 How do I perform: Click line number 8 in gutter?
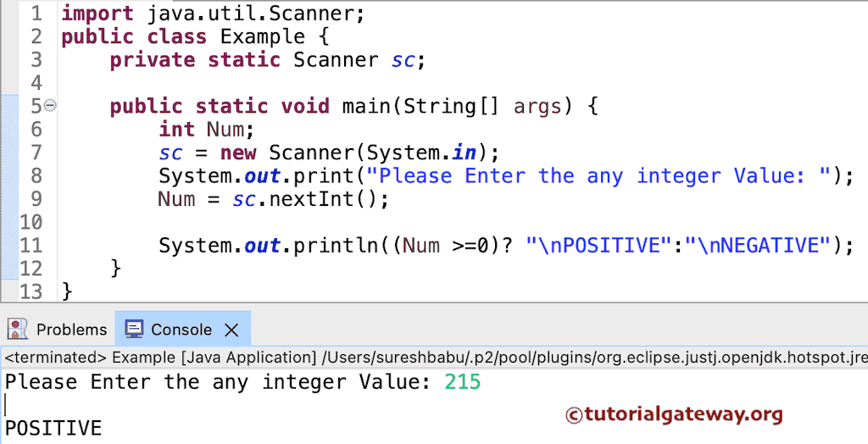coord(36,175)
